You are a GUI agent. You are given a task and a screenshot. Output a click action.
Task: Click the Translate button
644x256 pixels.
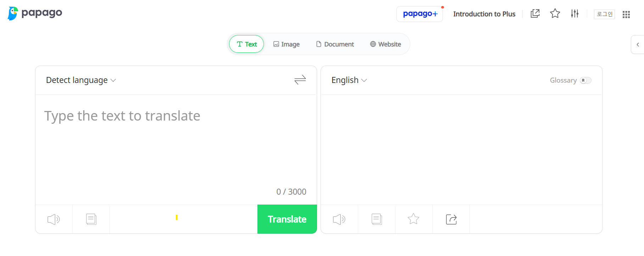click(x=287, y=219)
